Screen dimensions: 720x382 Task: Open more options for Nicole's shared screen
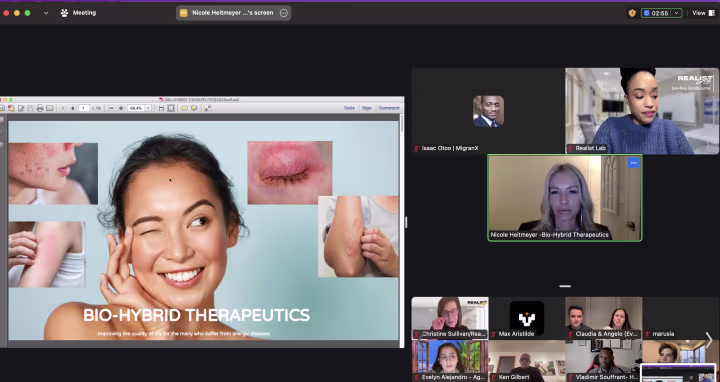284,13
